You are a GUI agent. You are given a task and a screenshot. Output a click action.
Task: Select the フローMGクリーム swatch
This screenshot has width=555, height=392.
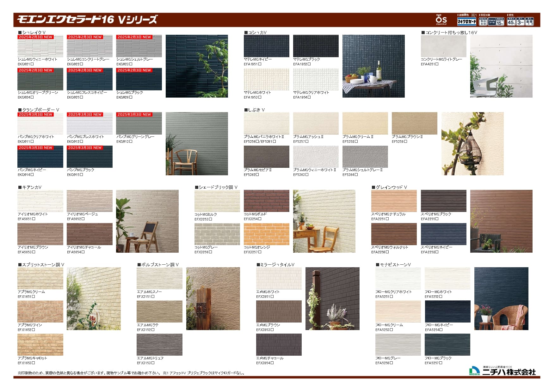[398, 311]
